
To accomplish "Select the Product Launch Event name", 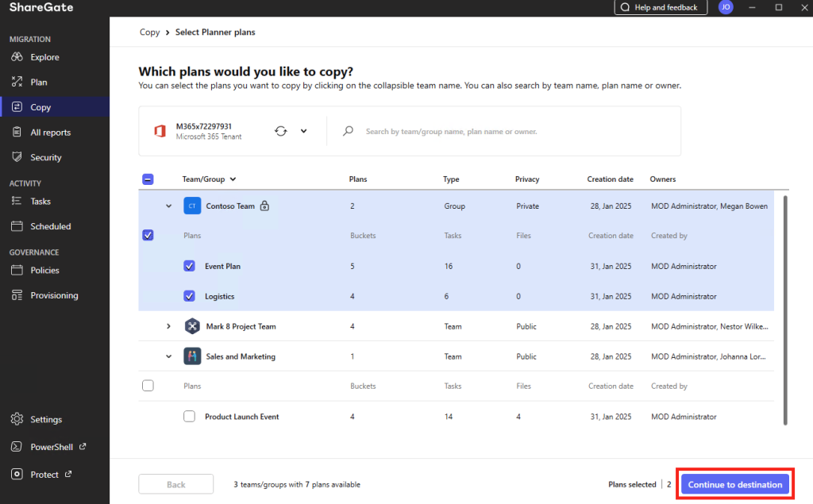I will pos(241,417).
